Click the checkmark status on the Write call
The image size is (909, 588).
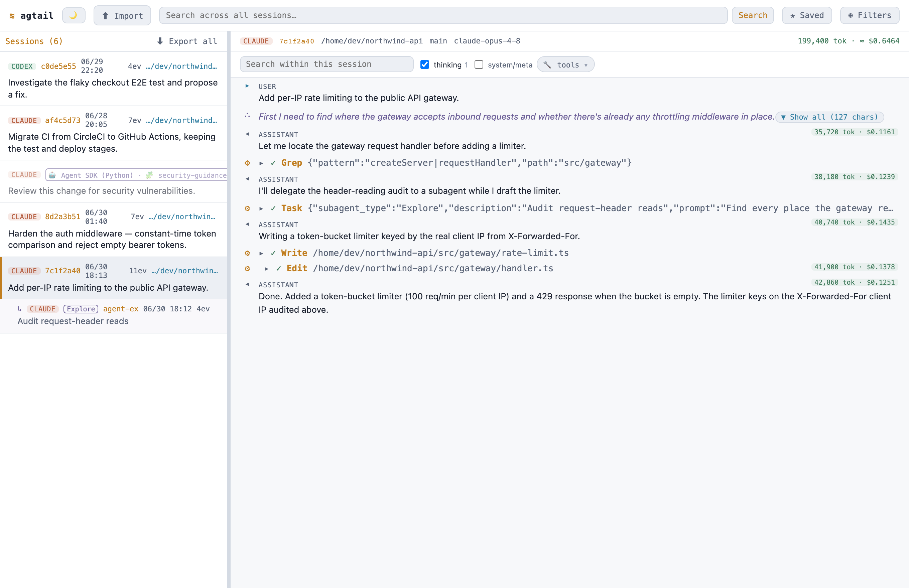click(273, 253)
